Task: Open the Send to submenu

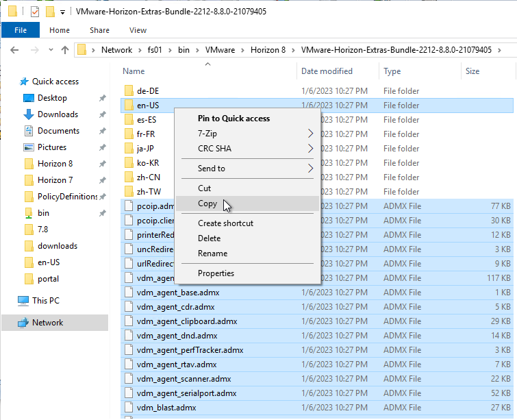Action: click(x=247, y=169)
